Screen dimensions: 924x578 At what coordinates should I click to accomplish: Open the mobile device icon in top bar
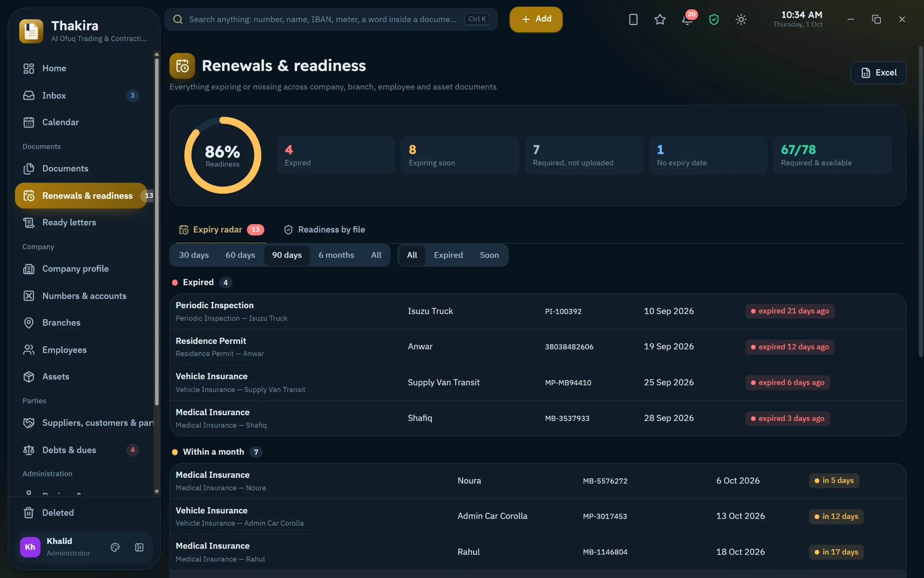pyautogui.click(x=633, y=19)
